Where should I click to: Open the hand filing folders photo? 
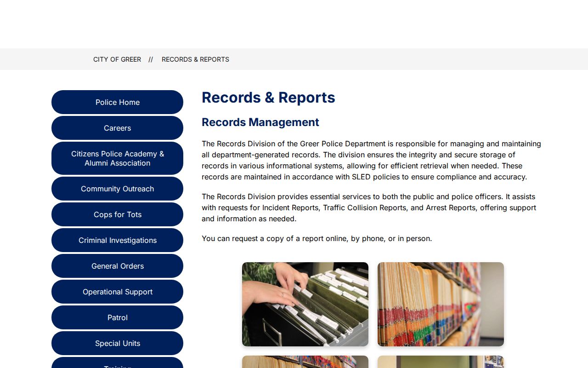click(x=305, y=304)
